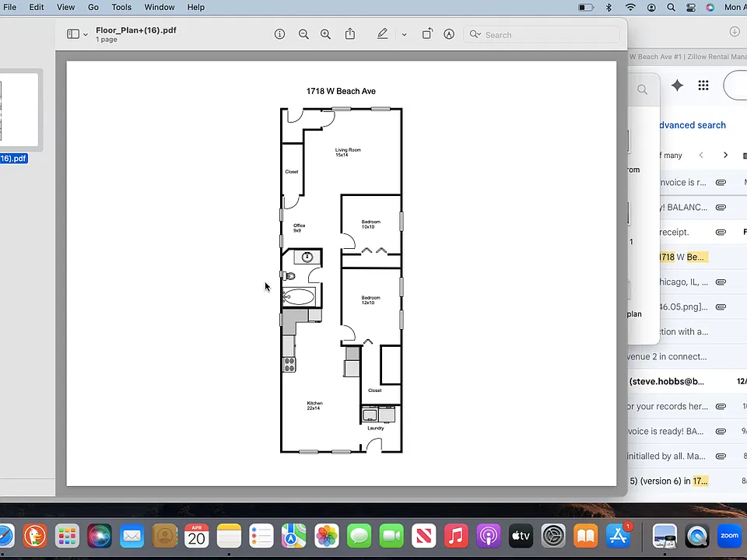The height and width of the screenshot is (560, 747).
Task: Open the highlight color dropdown arrow
Action: pos(404,34)
